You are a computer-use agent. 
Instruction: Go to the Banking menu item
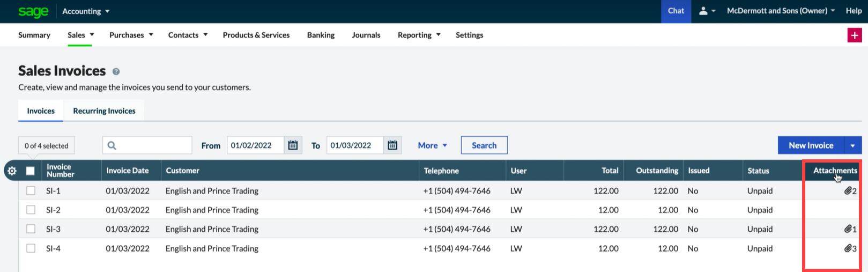(x=321, y=35)
